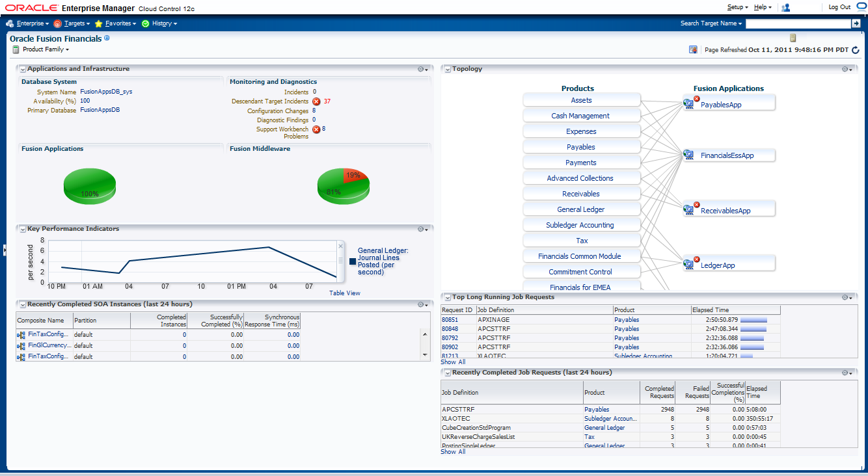
Task: Click the search target go arrow
Action: tap(856, 23)
